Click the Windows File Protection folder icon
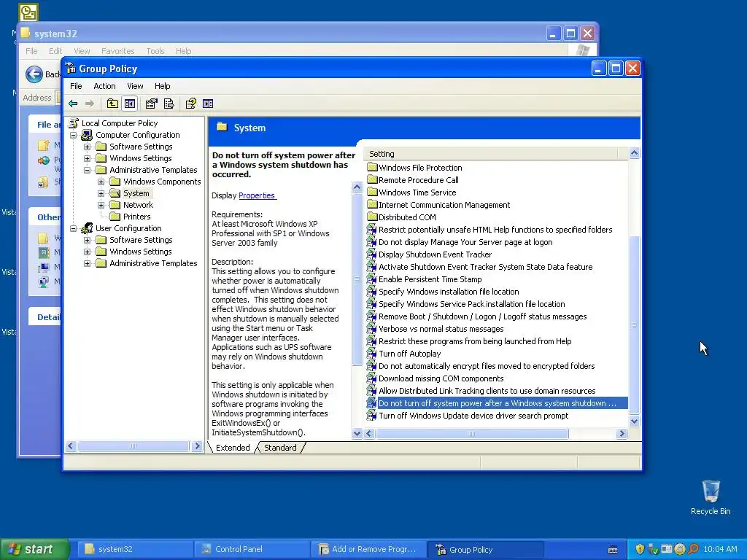Viewport: 747px width, 560px height. [x=372, y=167]
